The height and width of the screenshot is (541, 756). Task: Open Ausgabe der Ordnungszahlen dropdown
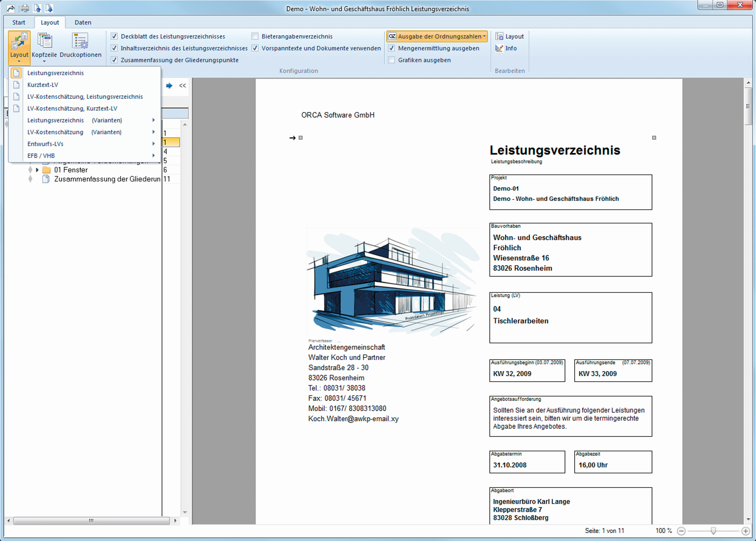click(437, 36)
